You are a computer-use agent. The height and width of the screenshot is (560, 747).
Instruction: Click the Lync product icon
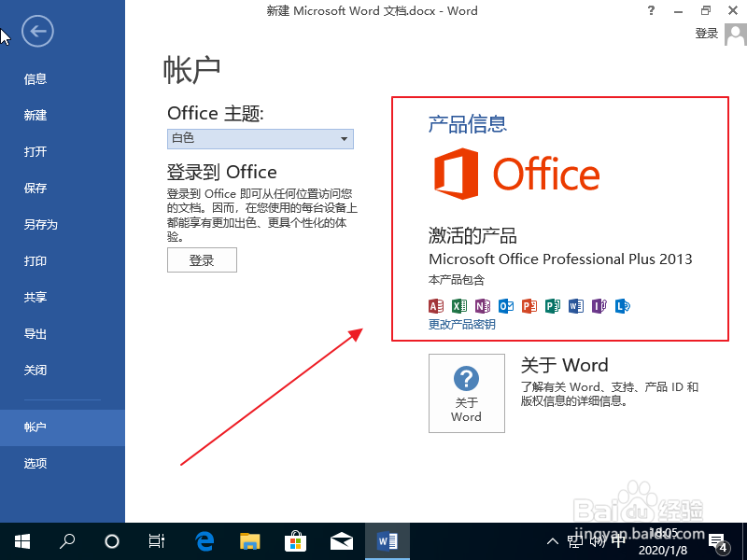(x=623, y=306)
